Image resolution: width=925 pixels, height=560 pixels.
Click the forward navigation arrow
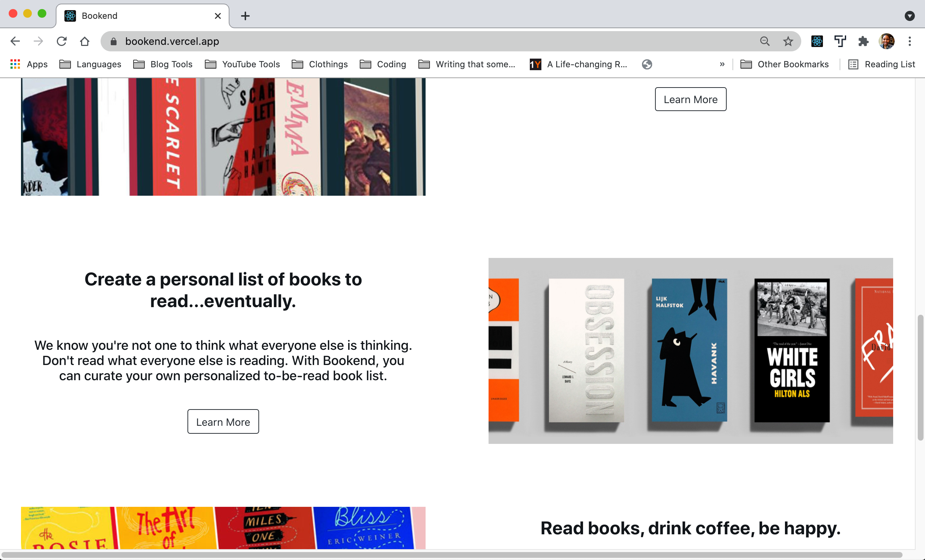[x=38, y=41]
